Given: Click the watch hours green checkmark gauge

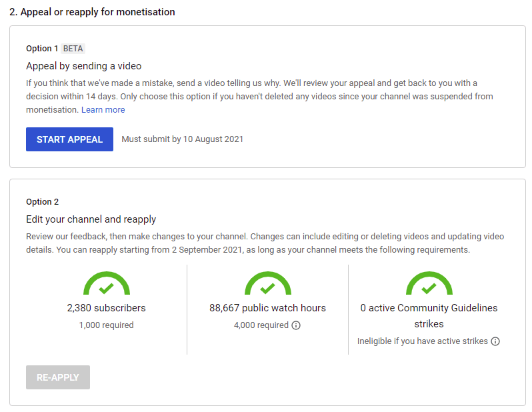Looking at the screenshot, I should point(268,283).
